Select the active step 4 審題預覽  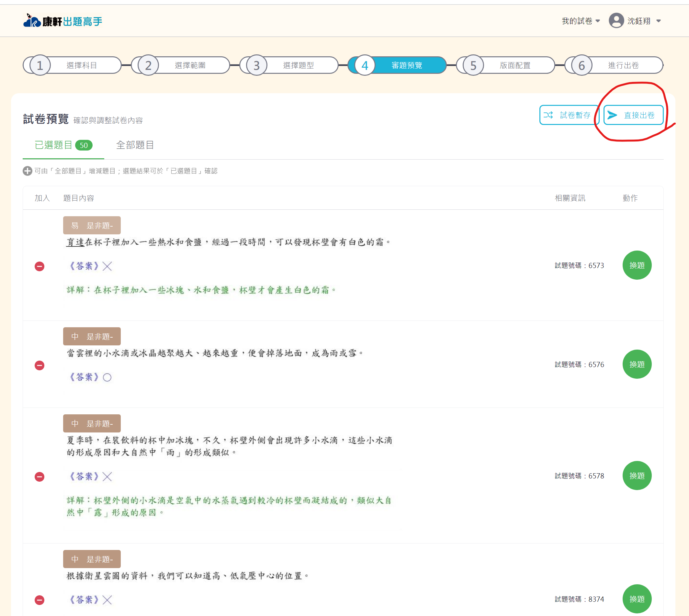397,65
